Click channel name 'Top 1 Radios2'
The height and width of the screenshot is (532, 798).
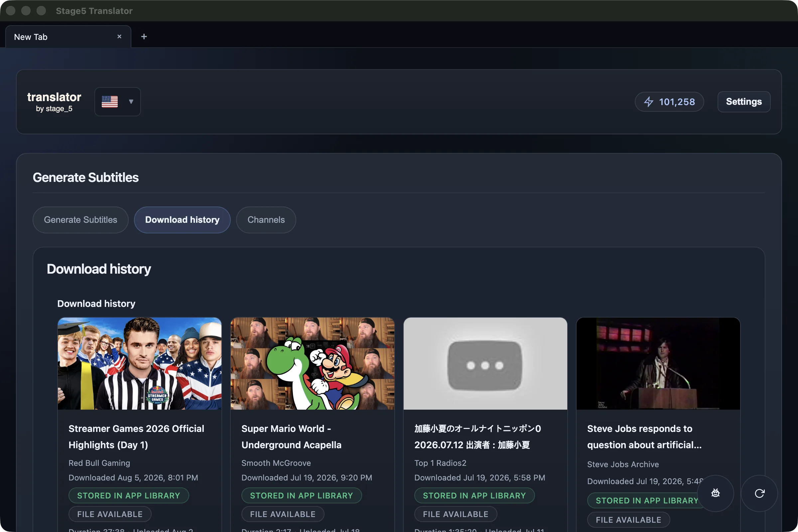[x=440, y=463]
